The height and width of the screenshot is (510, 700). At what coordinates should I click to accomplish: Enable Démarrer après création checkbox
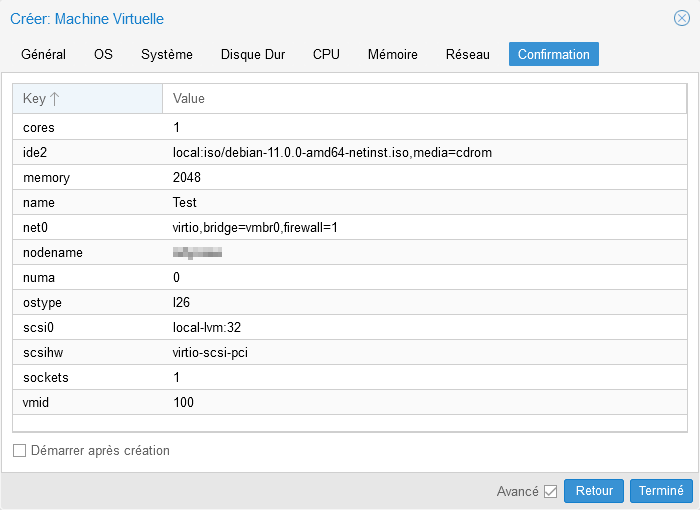coord(19,451)
